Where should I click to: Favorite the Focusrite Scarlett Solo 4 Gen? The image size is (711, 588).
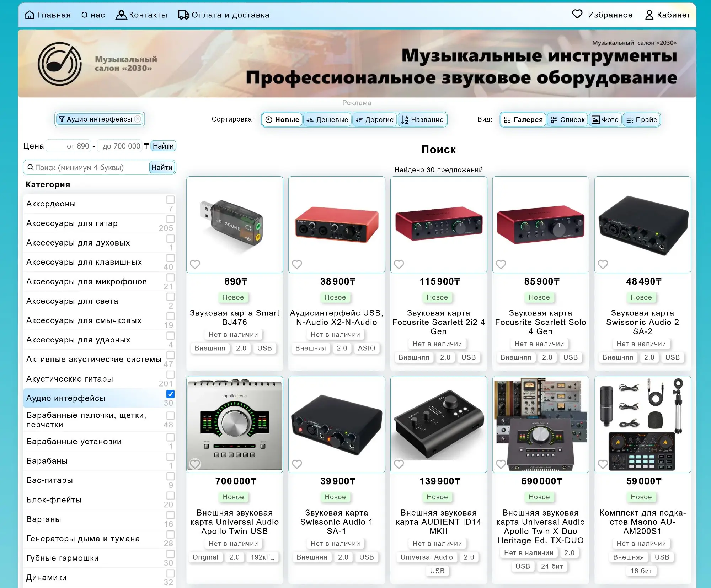[x=501, y=264]
